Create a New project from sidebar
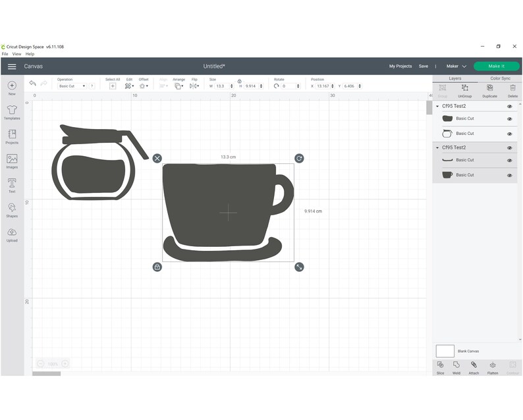 [x=12, y=88]
